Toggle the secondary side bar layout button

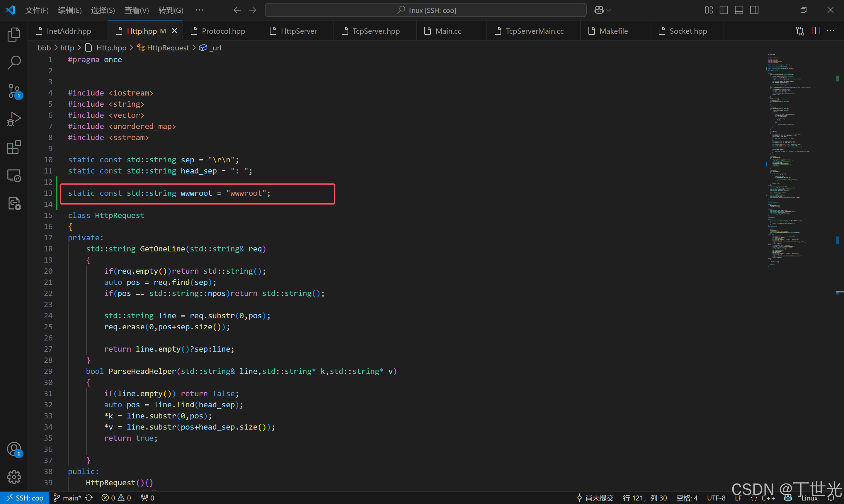(x=754, y=10)
